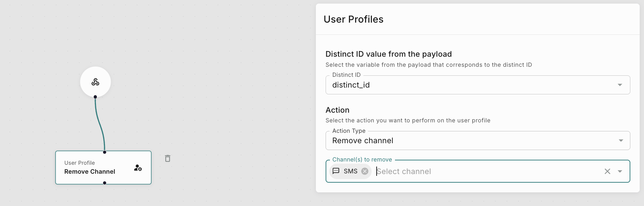Click the SMS message bubble icon
Screen dimensions: 644x206
coord(336,171)
